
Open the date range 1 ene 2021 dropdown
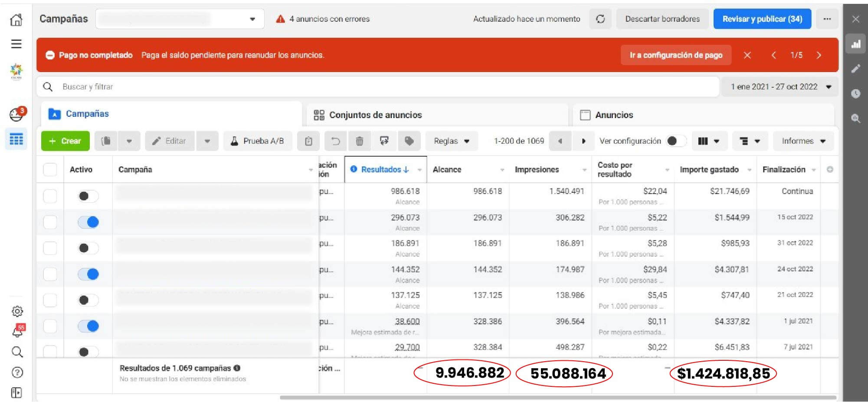[x=780, y=87]
